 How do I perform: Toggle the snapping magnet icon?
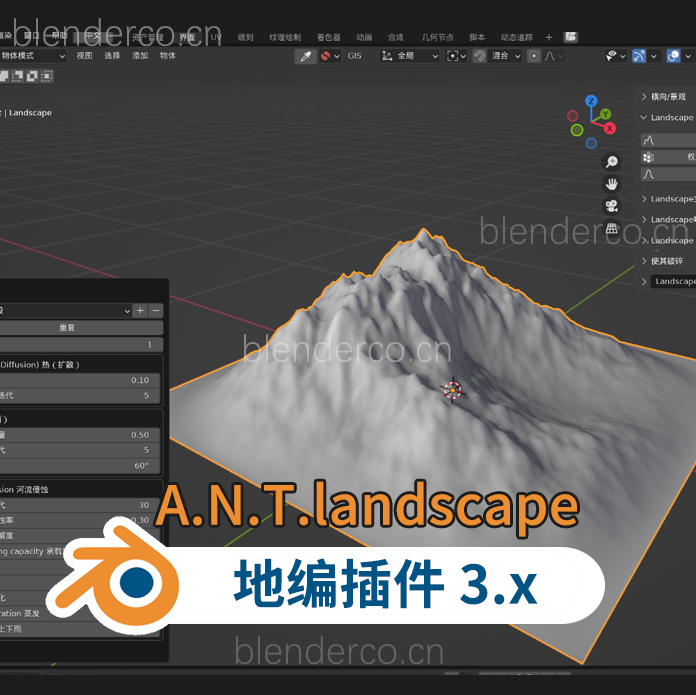(x=479, y=56)
